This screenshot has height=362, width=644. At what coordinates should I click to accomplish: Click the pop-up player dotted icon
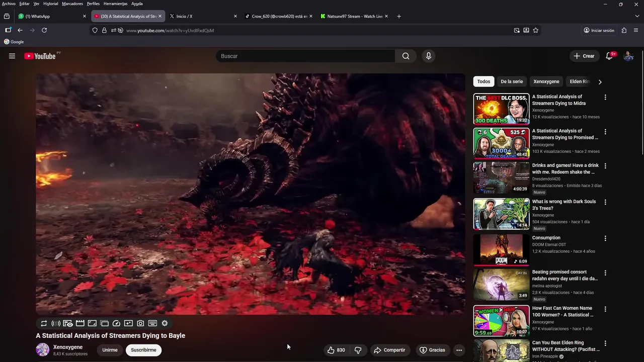[104, 323]
